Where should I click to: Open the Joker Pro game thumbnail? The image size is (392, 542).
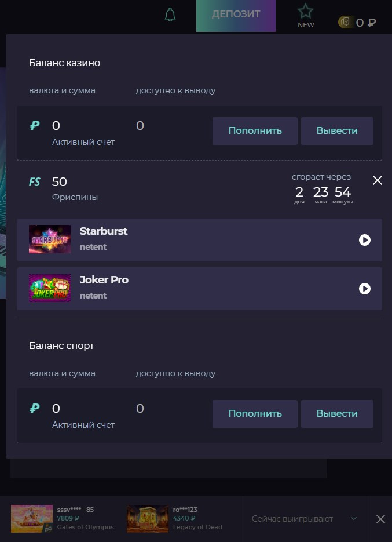tap(50, 289)
